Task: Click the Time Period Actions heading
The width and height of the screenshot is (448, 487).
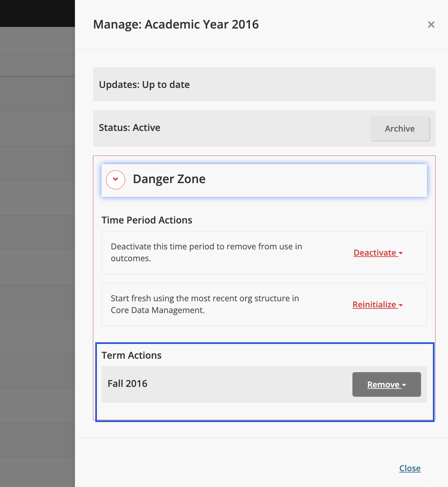Action: (147, 220)
